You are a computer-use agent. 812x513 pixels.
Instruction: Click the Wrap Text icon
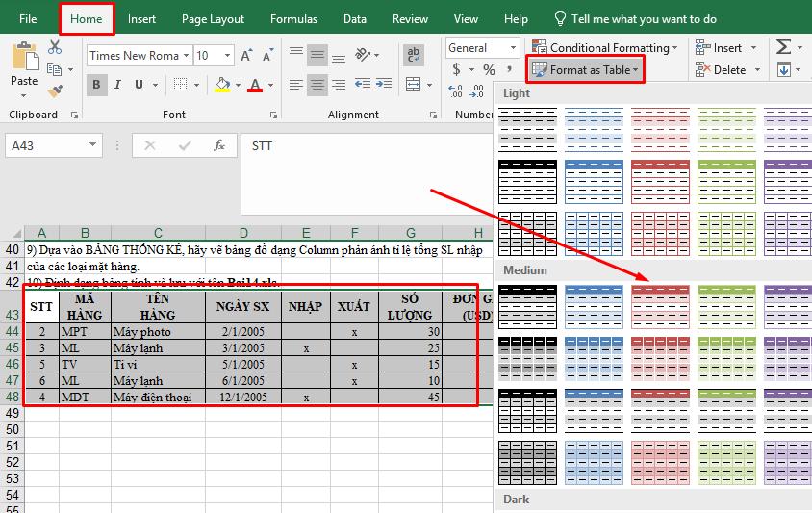413,56
